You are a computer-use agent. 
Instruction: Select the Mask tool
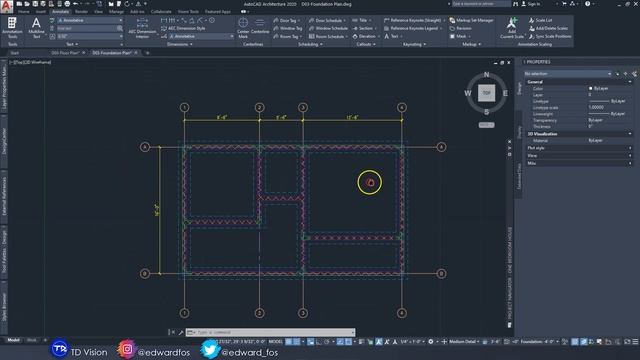(459, 36)
